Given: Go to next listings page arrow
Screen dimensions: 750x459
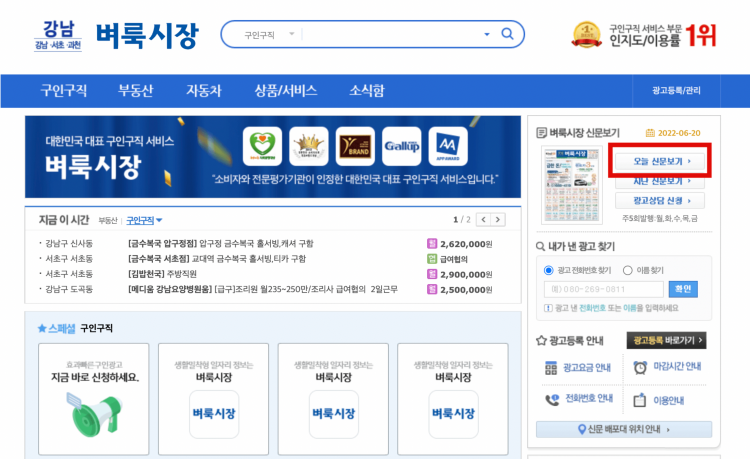Looking at the screenshot, I should pos(498,219).
